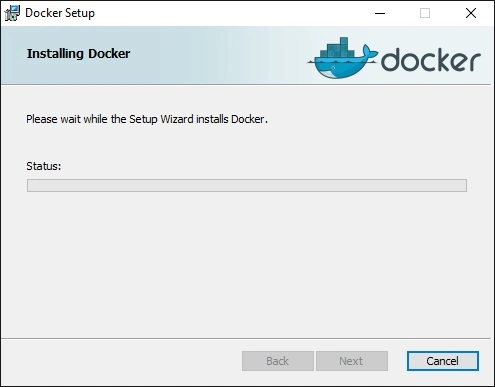The image size is (495, 387).
Task: Click the 'Please wait while the Setup Wizard' message
Action: coord(147,119)
